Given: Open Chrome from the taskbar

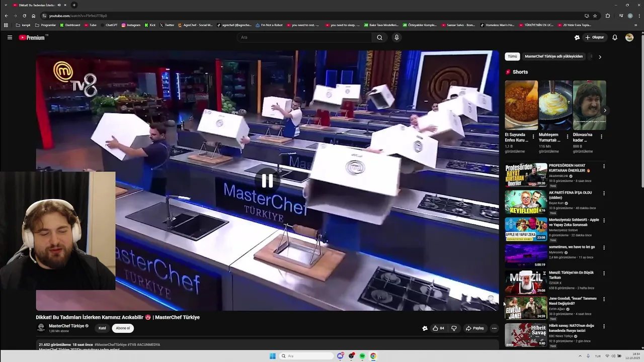Looking at the screenshot, I should click(373, 356).
